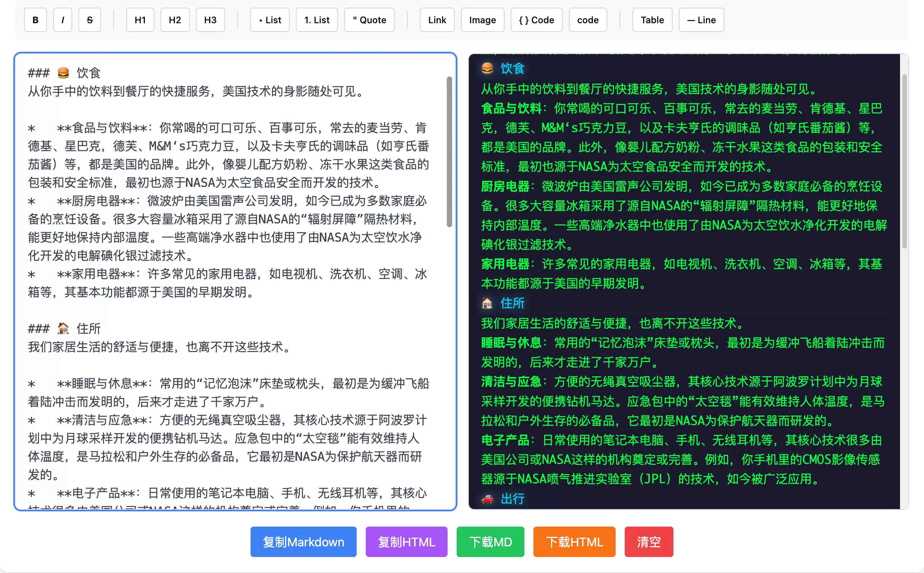
Task: Insert a Quote block
Action: tap(369, 20)
